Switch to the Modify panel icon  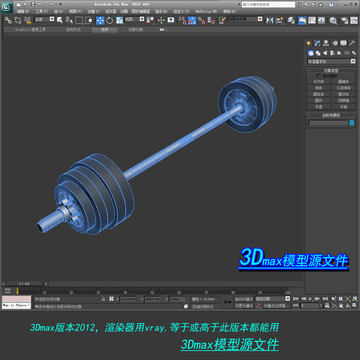pos(317,43)
